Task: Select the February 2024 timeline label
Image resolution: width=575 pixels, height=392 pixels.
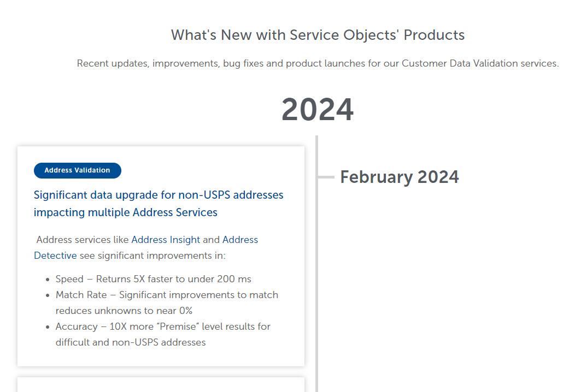Action: 400,177
